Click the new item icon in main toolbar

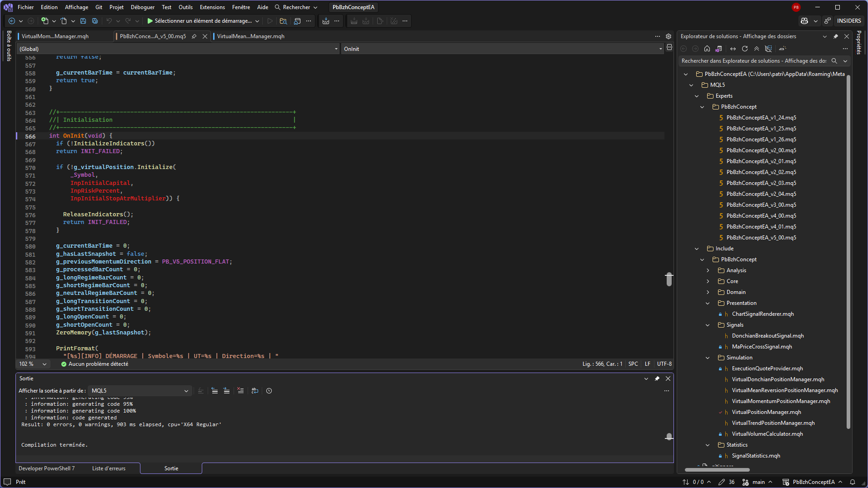pyautogui.click(x=45, y=21)
